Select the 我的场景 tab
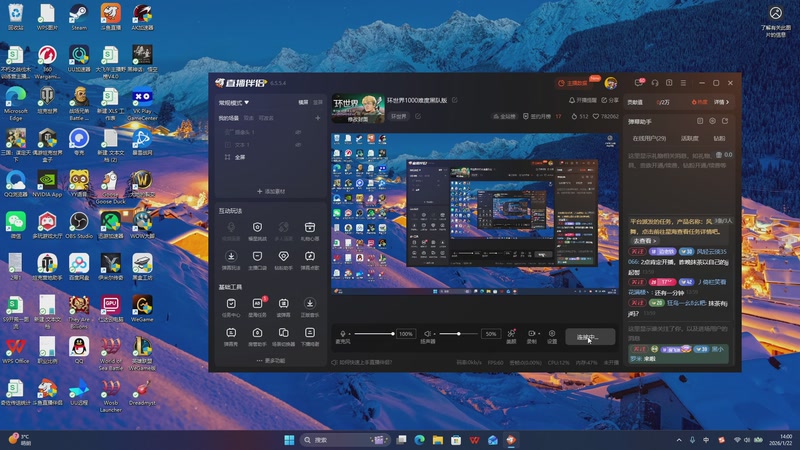The height and width of the screenshot is (450, 800). point(229,118)
